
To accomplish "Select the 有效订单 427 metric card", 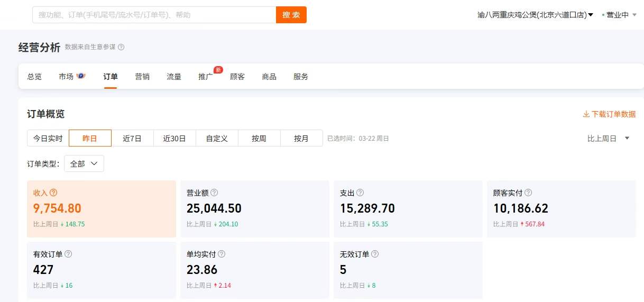I will (x=102, y=270).
